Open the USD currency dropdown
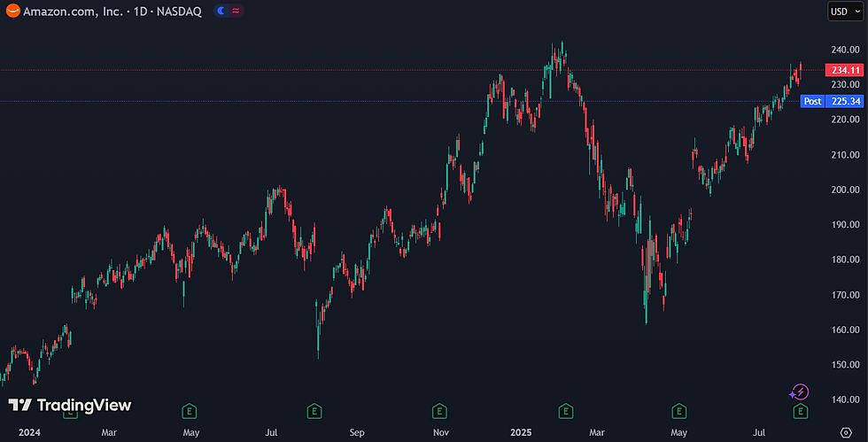868x442 pixels. pos(845,12)
